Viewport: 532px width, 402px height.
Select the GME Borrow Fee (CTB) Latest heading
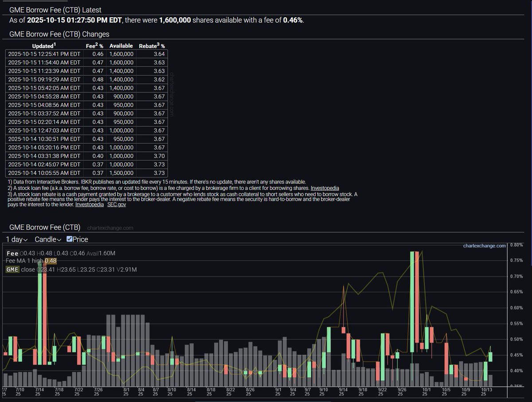[55, 10]
